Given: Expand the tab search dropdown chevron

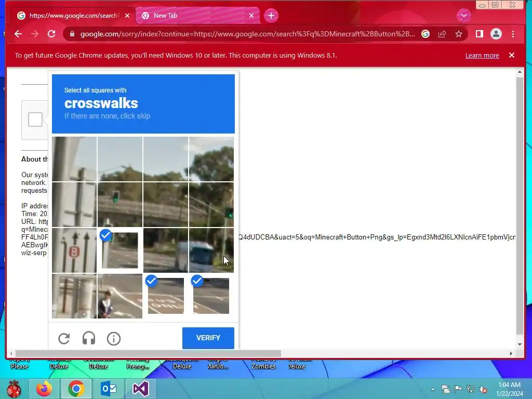Looking at the screenshot, I should [x=463, y=16].
